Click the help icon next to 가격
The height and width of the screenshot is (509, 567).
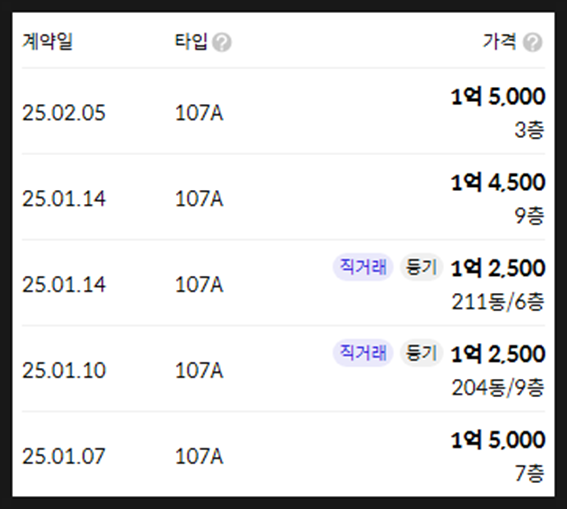[x=532, y=42]
